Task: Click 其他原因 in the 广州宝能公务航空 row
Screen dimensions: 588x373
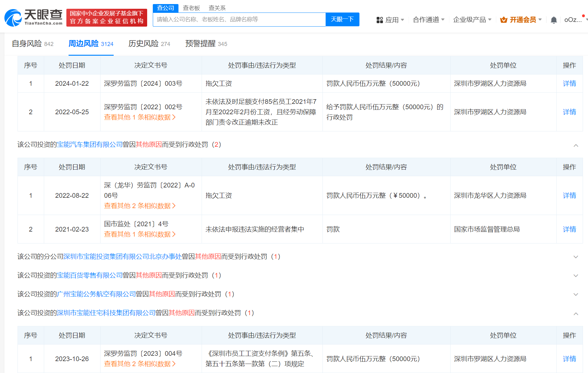Action: click(x=162, y=294)
